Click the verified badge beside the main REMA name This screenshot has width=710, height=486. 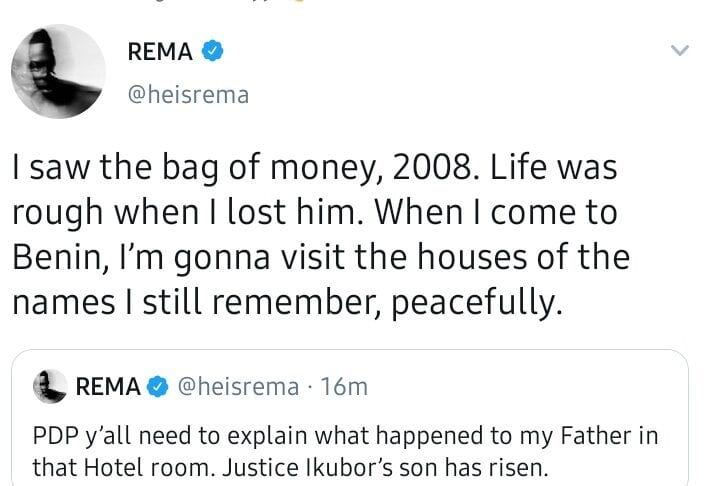pos(213,51)
